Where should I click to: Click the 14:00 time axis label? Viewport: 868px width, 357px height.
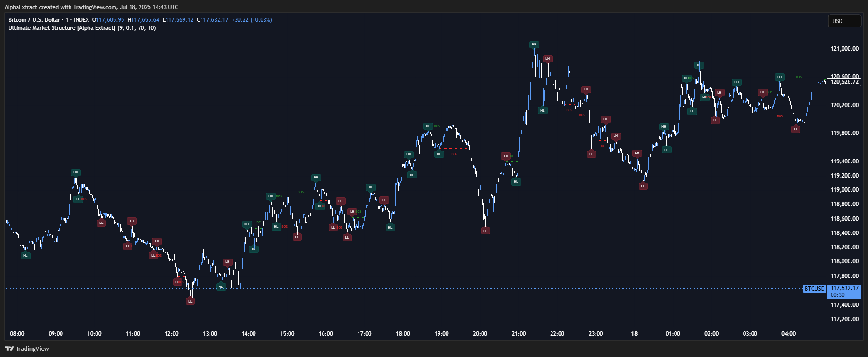coord(248,334)
